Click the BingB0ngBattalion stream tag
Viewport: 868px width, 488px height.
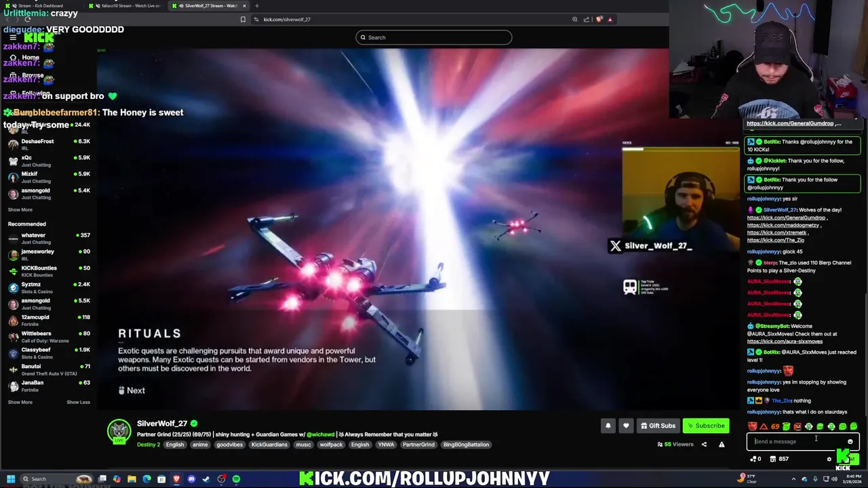click(x=466, y=445)
